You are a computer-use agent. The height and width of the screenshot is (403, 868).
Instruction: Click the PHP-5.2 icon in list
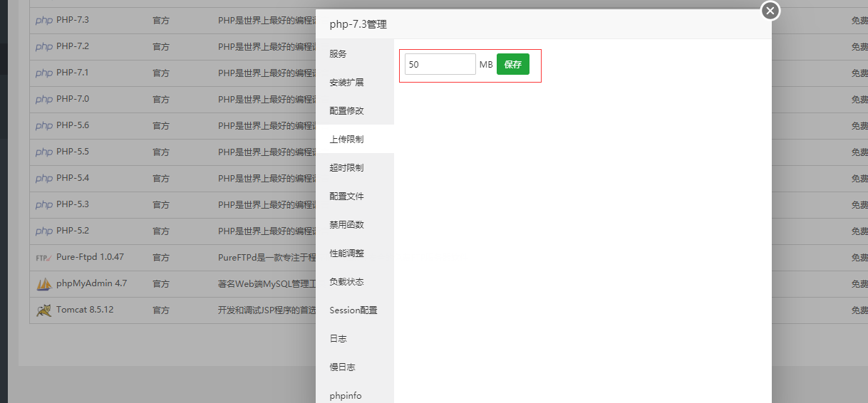(44, 231)
